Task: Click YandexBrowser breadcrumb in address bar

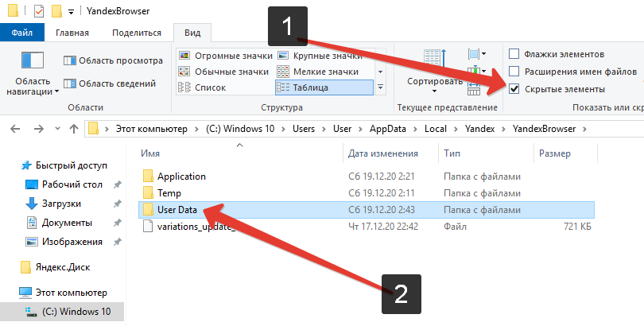Action: click(x=544, y=129)
